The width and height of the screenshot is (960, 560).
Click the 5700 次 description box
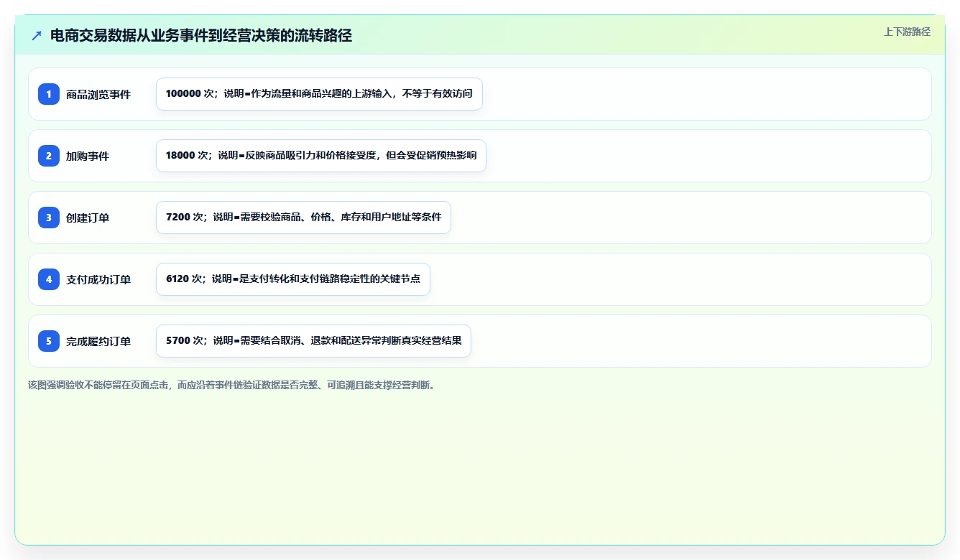[313, 341]
